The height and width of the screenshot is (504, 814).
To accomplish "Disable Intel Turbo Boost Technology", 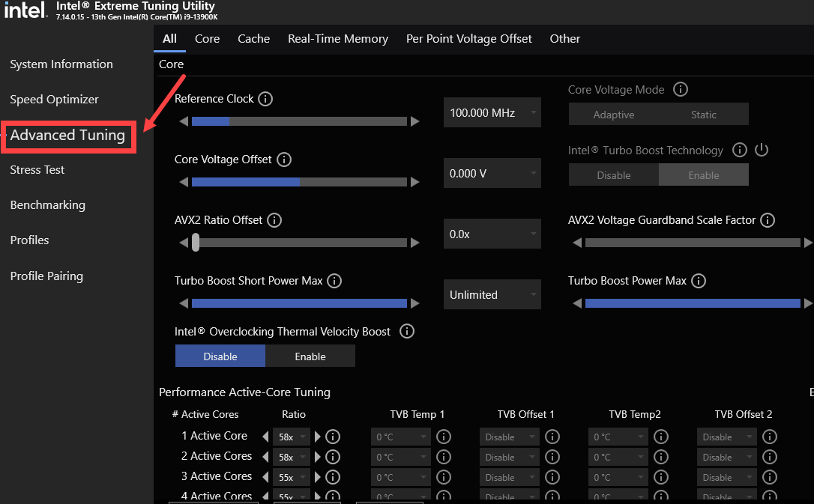I will coord(613,175).
